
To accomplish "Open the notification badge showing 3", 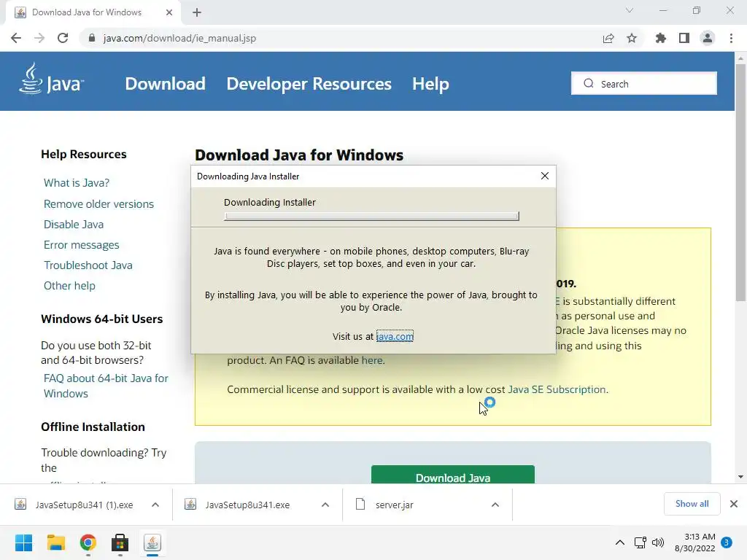I will click(x=727, y=542).
